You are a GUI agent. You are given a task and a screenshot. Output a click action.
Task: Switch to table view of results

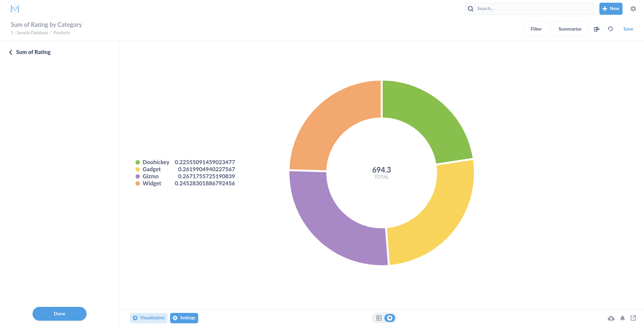379,318
